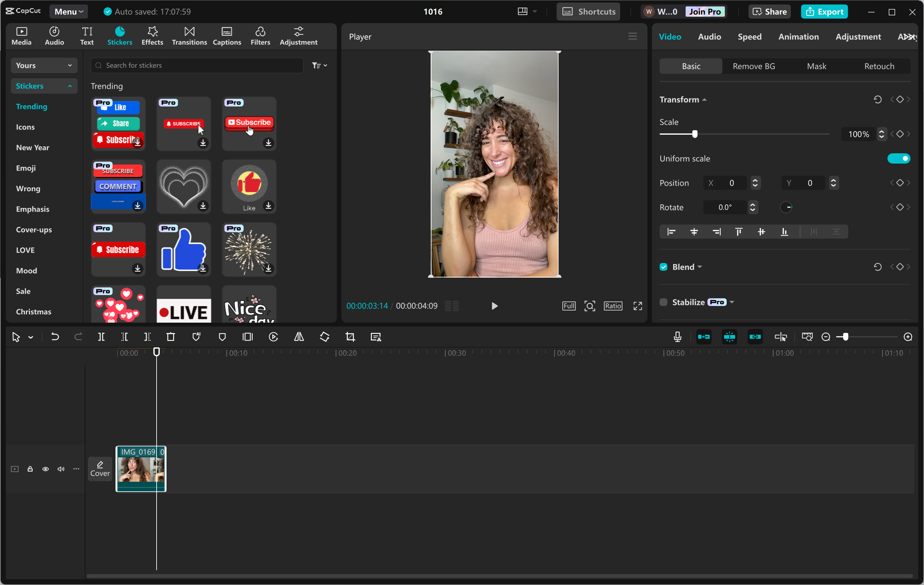Disable the Uniform scale toggle

point(899,158)
